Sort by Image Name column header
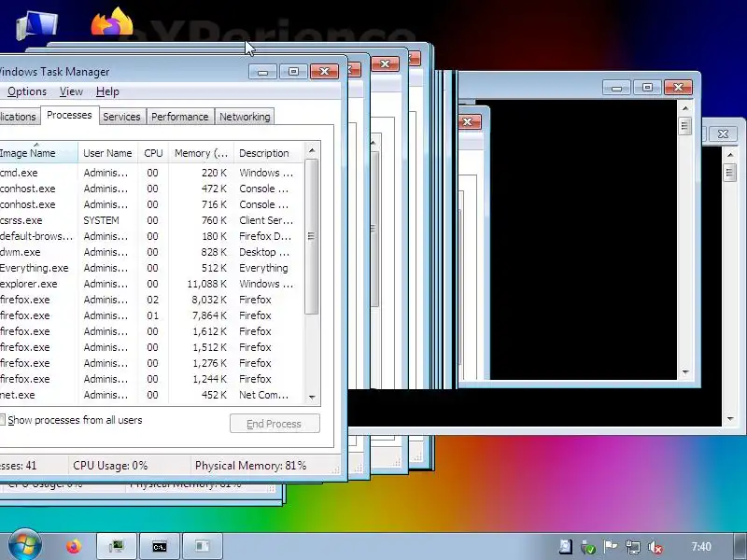 [37, 153]
